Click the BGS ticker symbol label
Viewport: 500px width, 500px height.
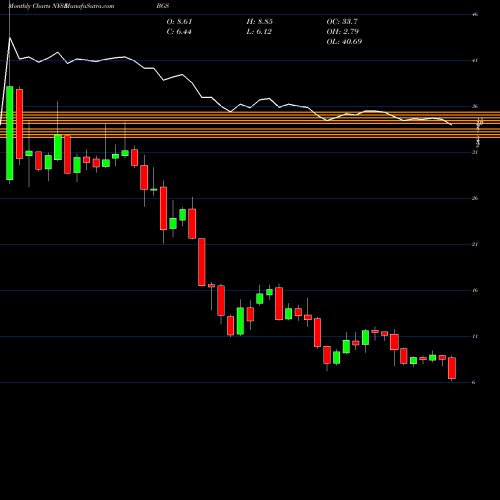pos(162,6)
